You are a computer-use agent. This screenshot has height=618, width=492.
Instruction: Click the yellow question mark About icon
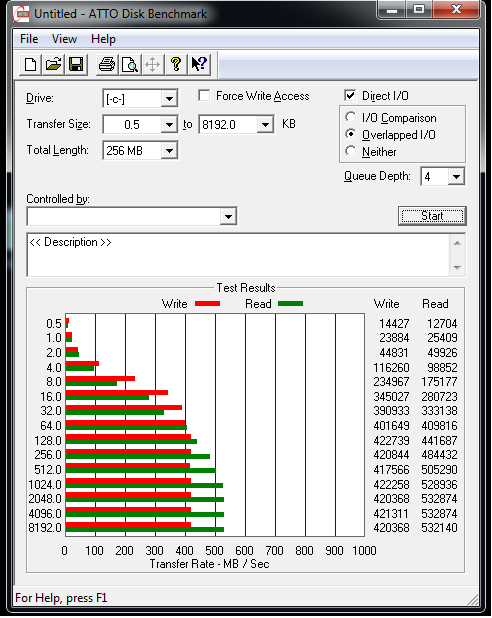[175, 64]
